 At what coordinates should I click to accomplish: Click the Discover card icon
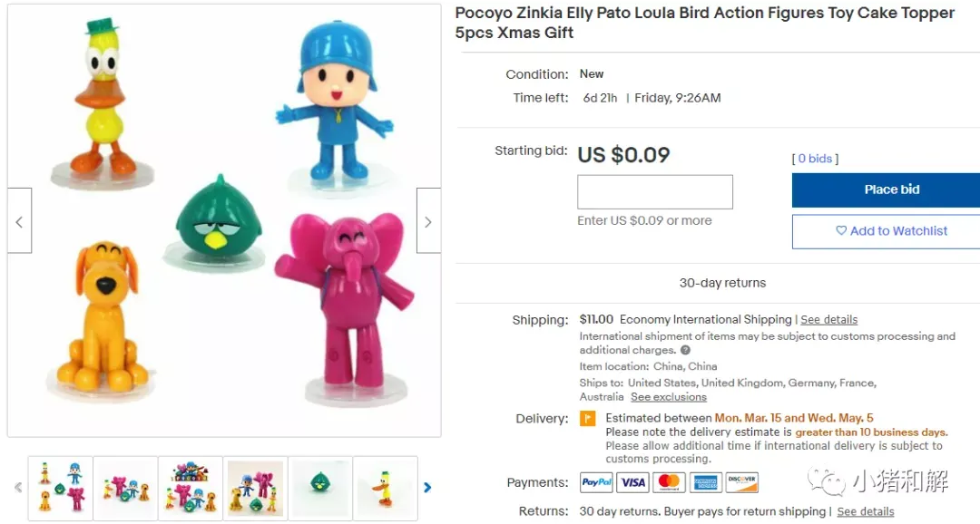click(x=742, y=482)
